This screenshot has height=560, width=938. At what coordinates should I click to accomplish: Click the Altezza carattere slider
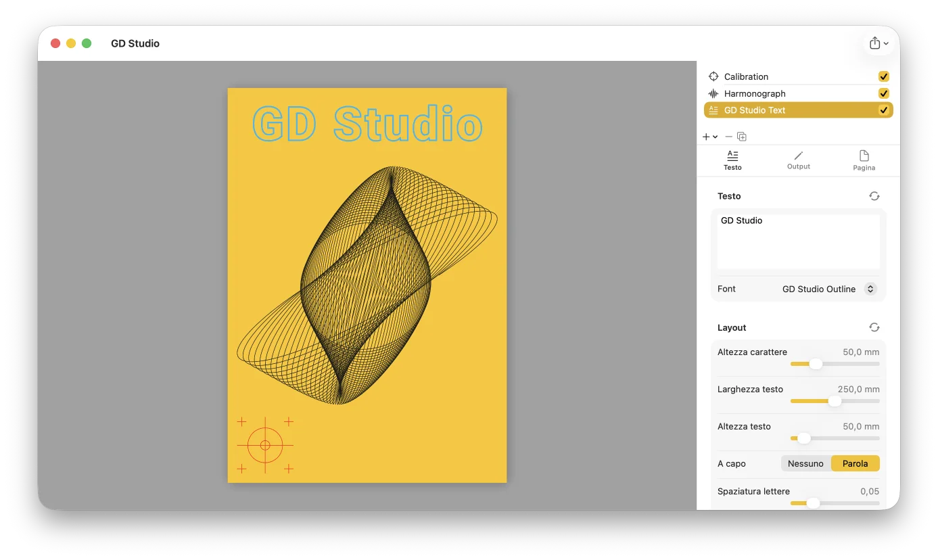pyautogui.click(x=835, y=364)
